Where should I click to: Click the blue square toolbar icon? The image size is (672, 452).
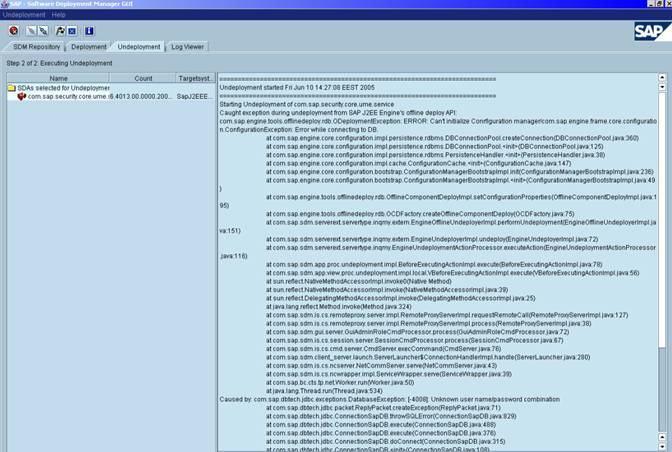point(71,30)
